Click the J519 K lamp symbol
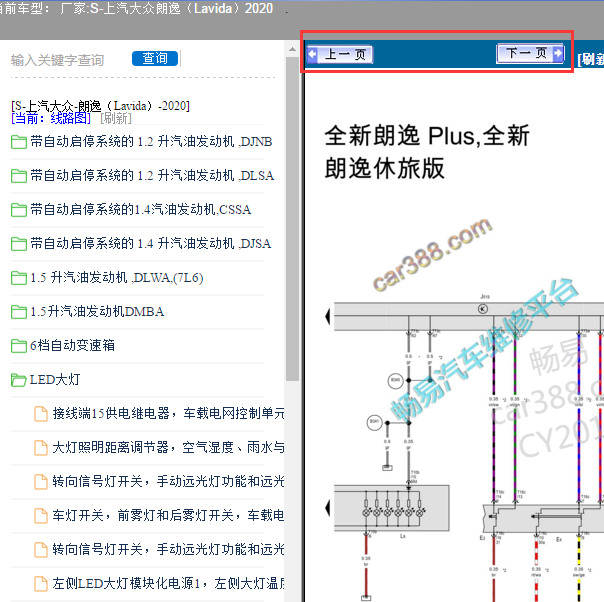The height and width of the screenshot is (602, 604). coord(483,309)
